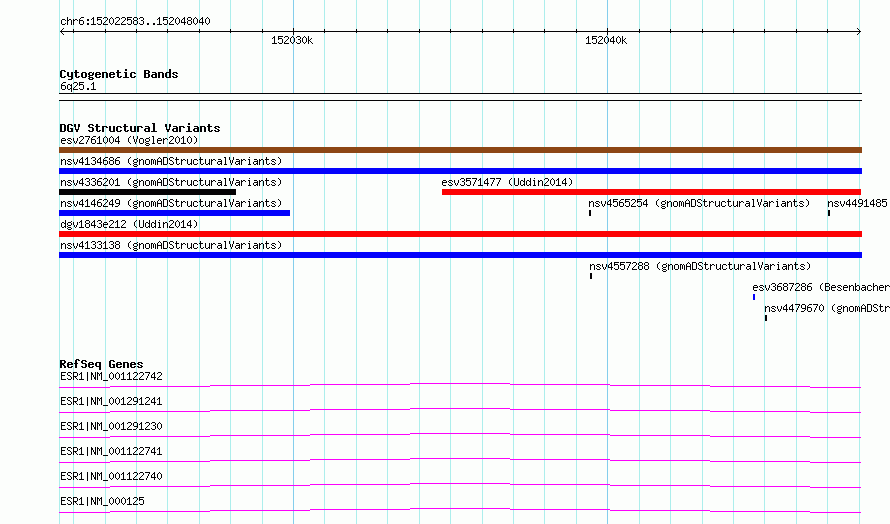Click small nsv4479670 variant marker
Image resolution: width=890 pixels, height=524 pixels.
pos(766,318)
